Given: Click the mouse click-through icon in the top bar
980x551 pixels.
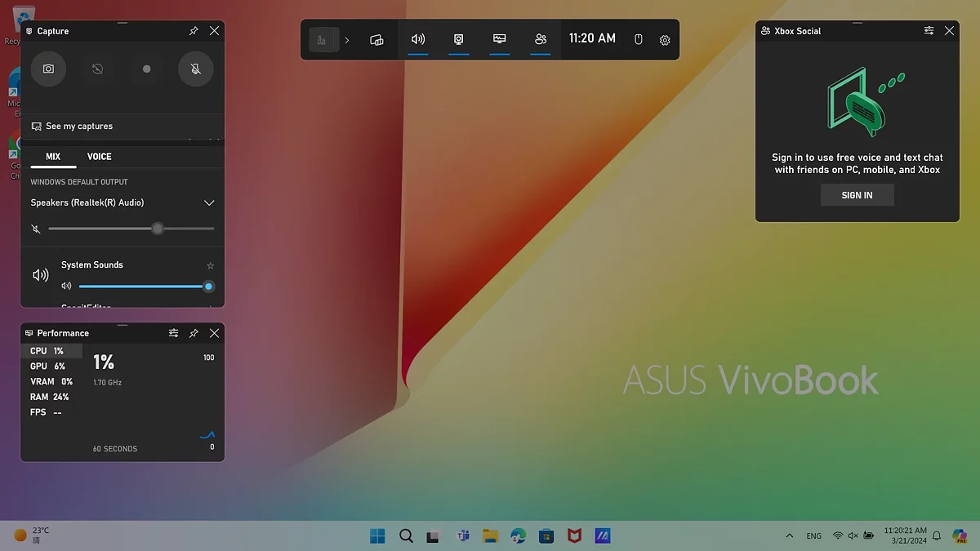Looking at the screenshot, I should [639, 39].
